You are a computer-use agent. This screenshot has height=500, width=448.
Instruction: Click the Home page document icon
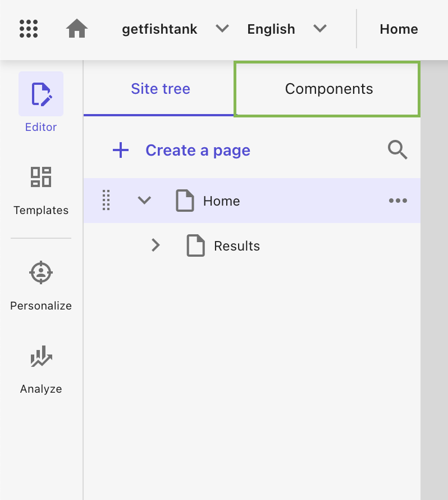(185, 200)
